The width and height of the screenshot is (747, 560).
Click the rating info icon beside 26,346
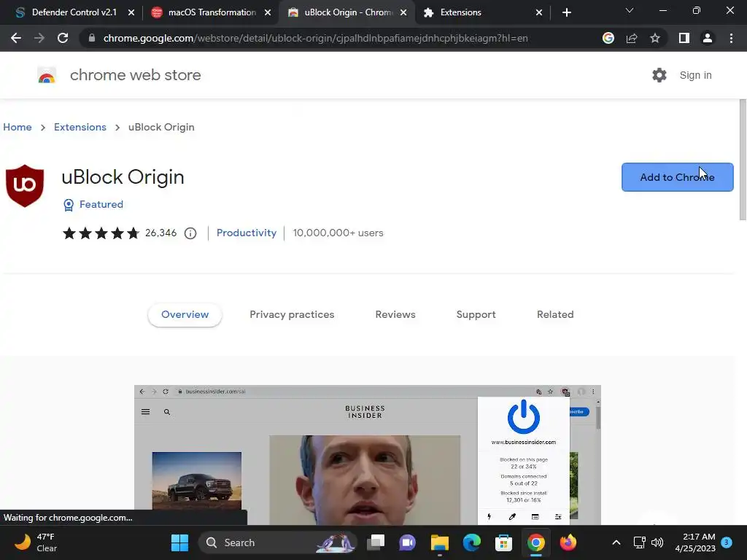pyautogui.click(x=190, y=233)
